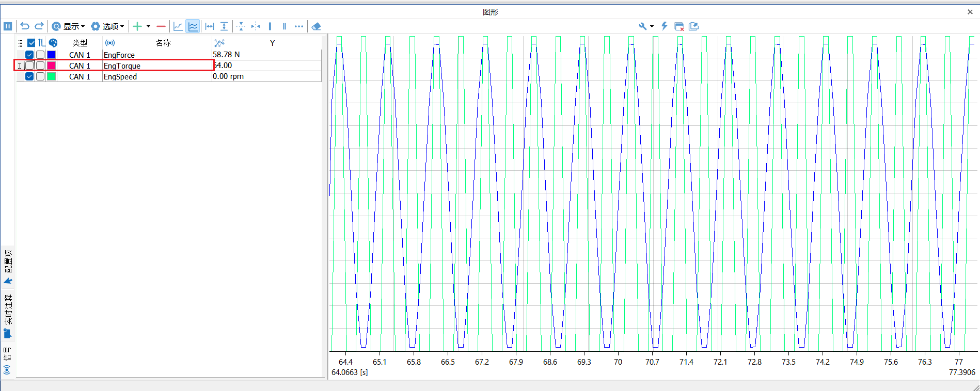
Task: Enable the double measurement cursor icon
Action: [284, 26]
